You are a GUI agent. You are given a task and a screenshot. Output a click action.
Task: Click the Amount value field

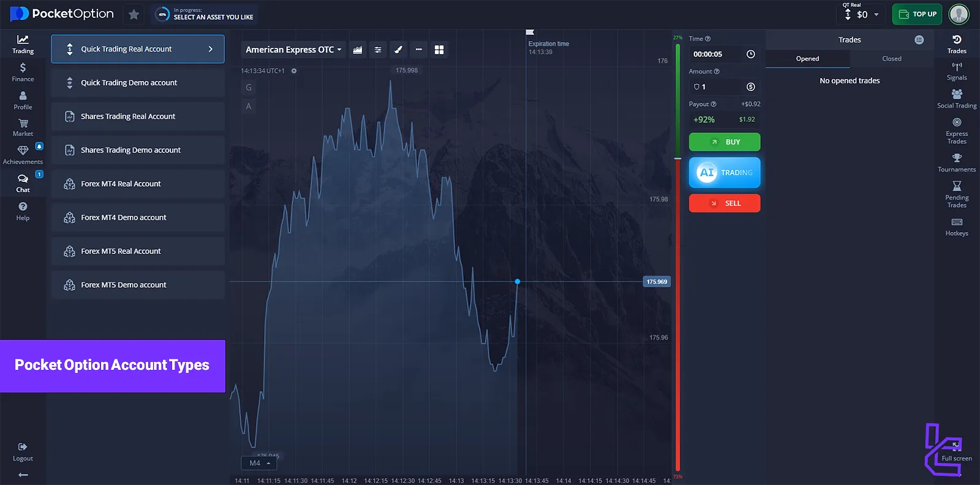[x=725, y=87]
